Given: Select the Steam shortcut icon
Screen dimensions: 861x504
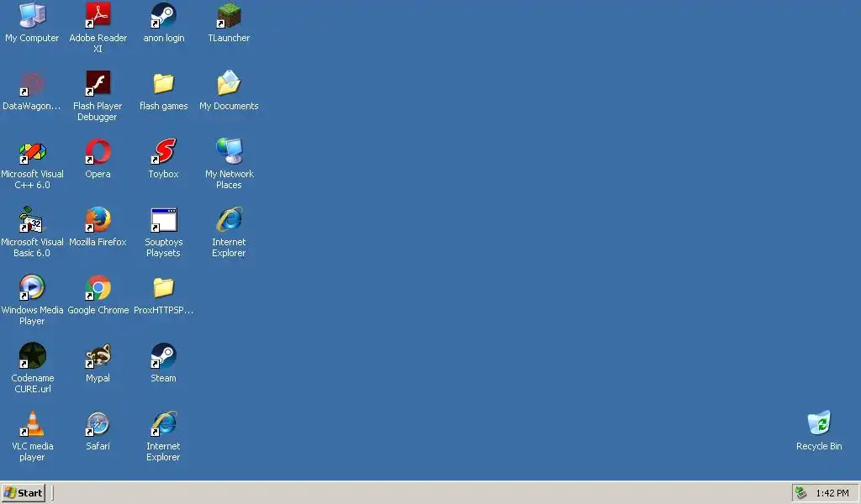Looking at the screenshot, I should coord(164,355).
